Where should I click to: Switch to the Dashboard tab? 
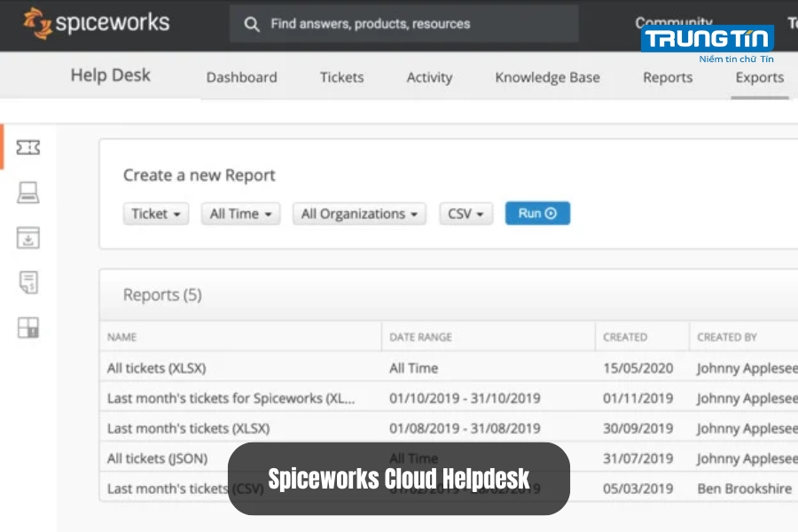pos(241,78)
